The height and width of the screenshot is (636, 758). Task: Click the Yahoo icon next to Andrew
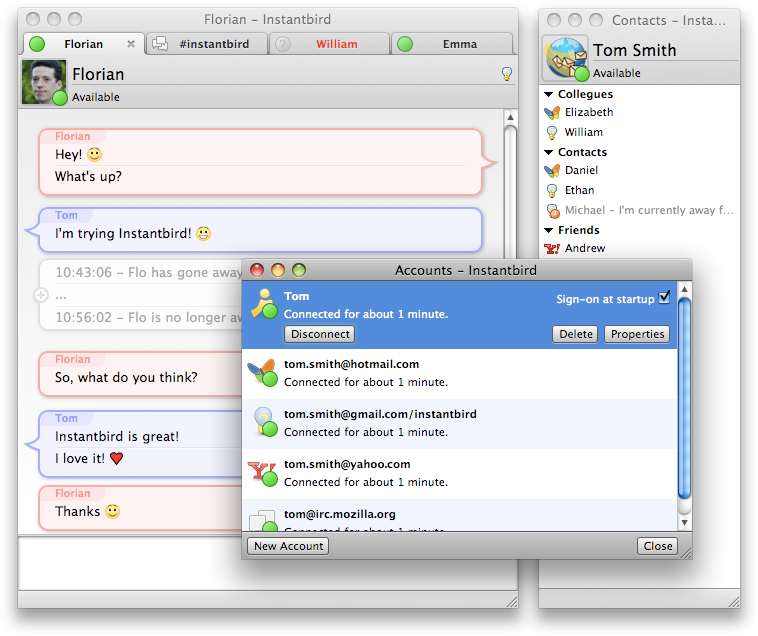tap(552, 248)
